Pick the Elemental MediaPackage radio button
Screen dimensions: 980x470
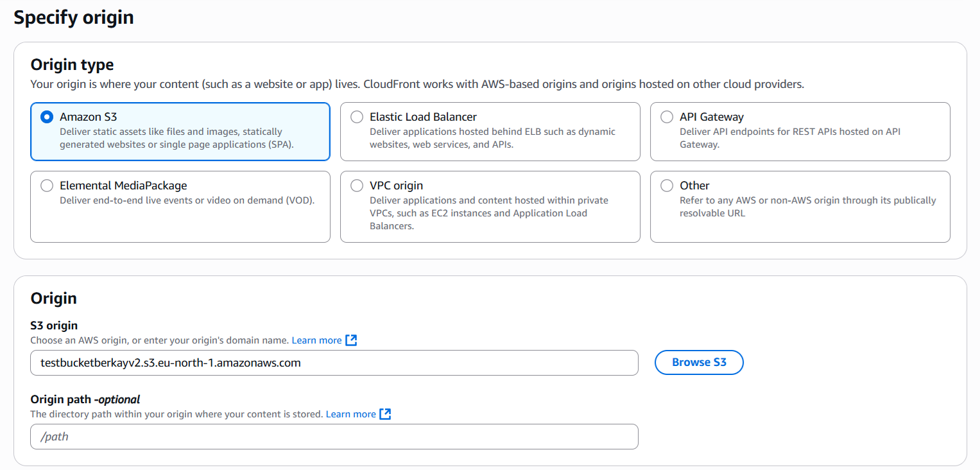click(x=46, y=186)
